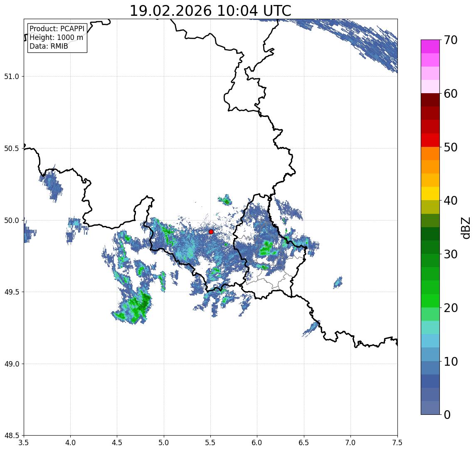
Task: Click the yellow colorbar segment above 40
Action: [x=430, y=193]
